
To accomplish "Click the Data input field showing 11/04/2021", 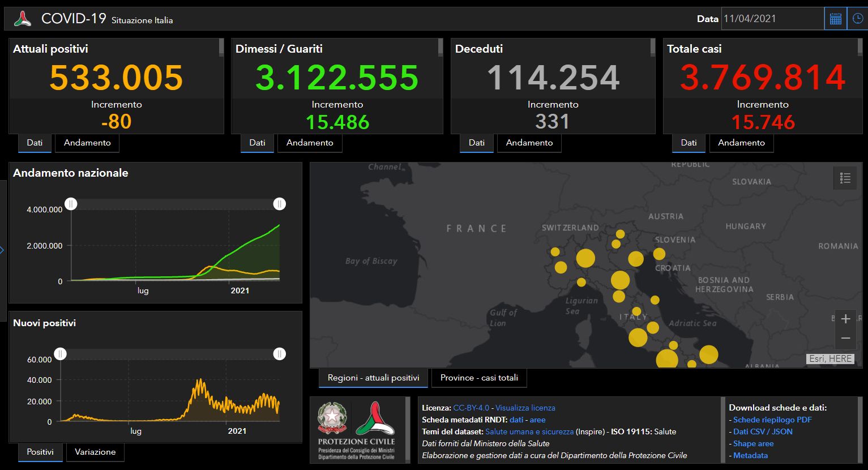I will point(772,19).
